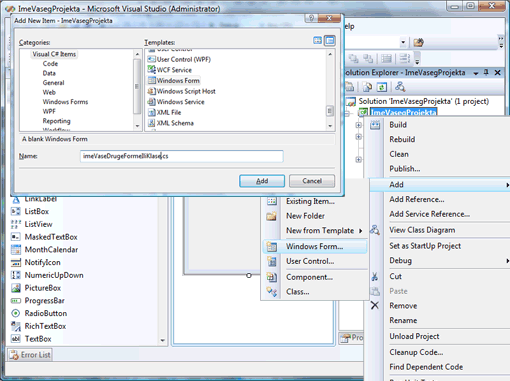The width and height of the screenshot is (510, 381).
Task: Choose Existing Item... in Add submenu
Action: [x=310, y=201]
